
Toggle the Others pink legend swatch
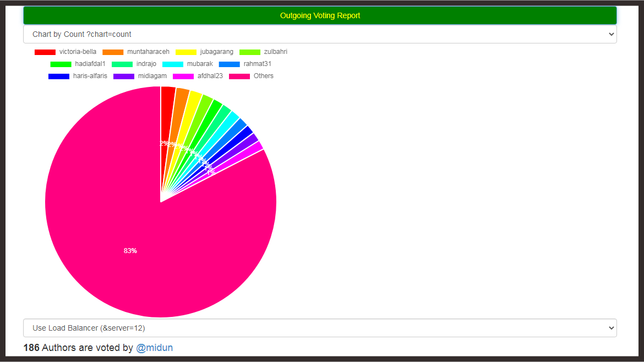pyautogui.click(x=239, y=76)
